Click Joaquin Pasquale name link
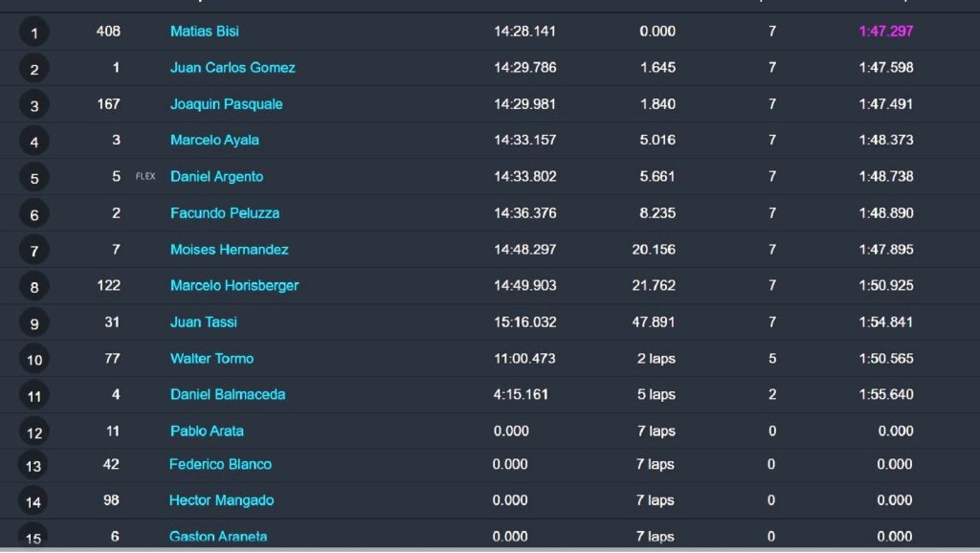The height and width of the screenshot is (553, 980). 226,104
